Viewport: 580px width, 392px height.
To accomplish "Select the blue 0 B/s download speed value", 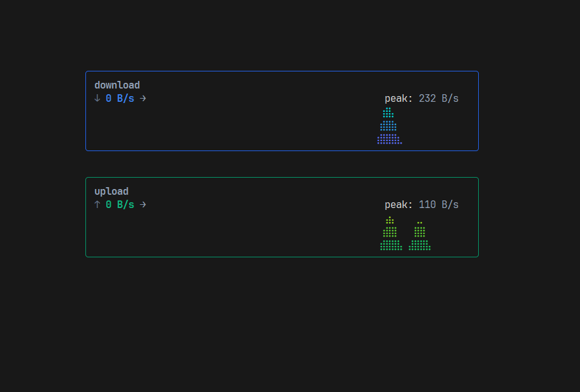I will click(x=120, y=99).
